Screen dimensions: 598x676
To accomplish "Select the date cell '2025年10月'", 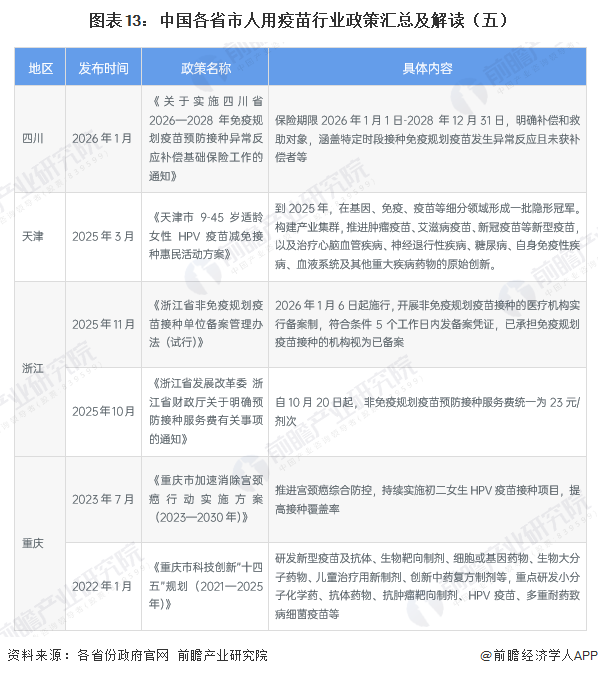I will click(x=103, y=411).
